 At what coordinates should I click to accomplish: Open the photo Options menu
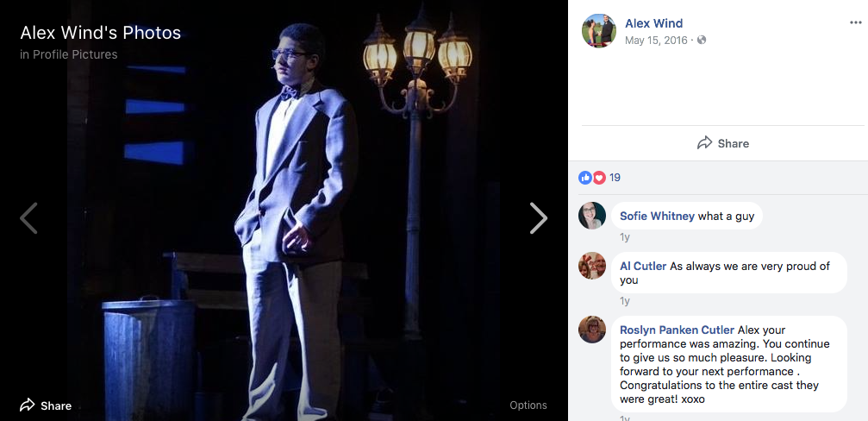pos(528,405)
